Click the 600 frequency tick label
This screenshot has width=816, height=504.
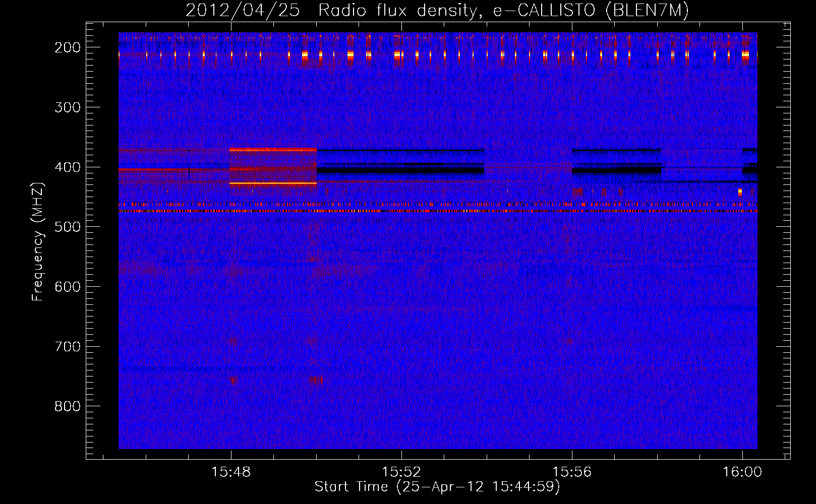pos(68,287)
